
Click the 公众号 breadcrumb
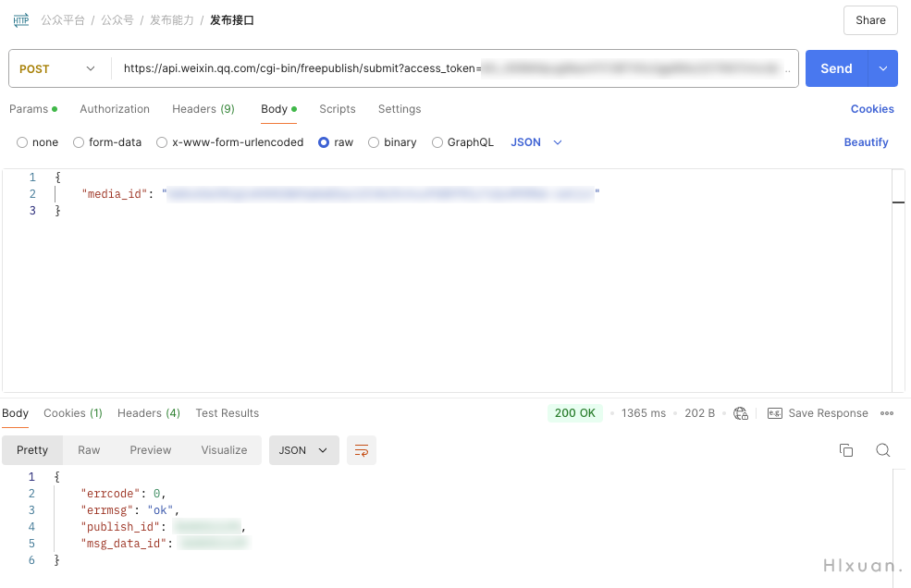[x=117, y=20]
